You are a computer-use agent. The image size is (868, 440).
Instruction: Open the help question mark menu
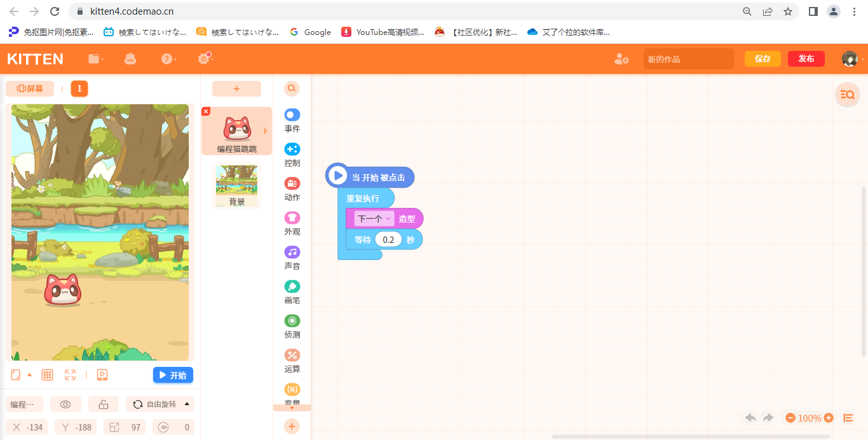(x=168, y=59)
